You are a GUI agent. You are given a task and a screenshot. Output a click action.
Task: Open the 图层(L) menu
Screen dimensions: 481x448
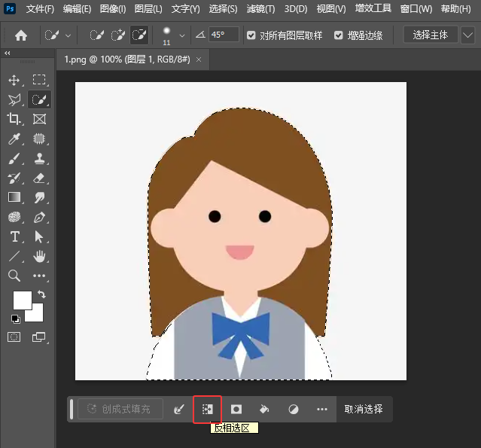coord(148,9)
